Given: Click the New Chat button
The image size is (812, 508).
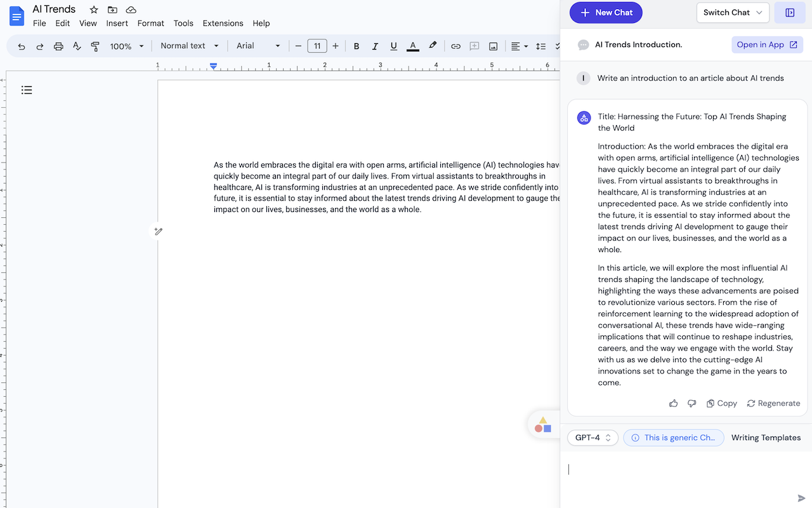Looking at the screenshot, I should [605, 13].
